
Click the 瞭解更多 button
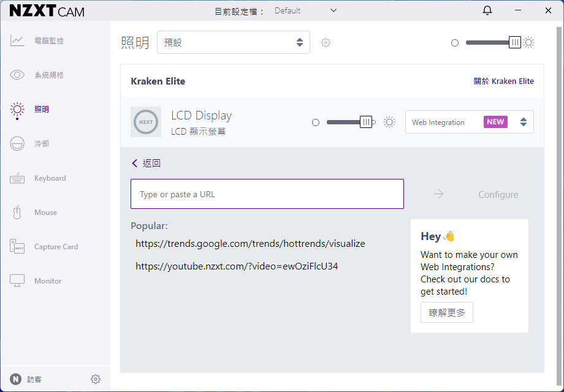[447, 312]
